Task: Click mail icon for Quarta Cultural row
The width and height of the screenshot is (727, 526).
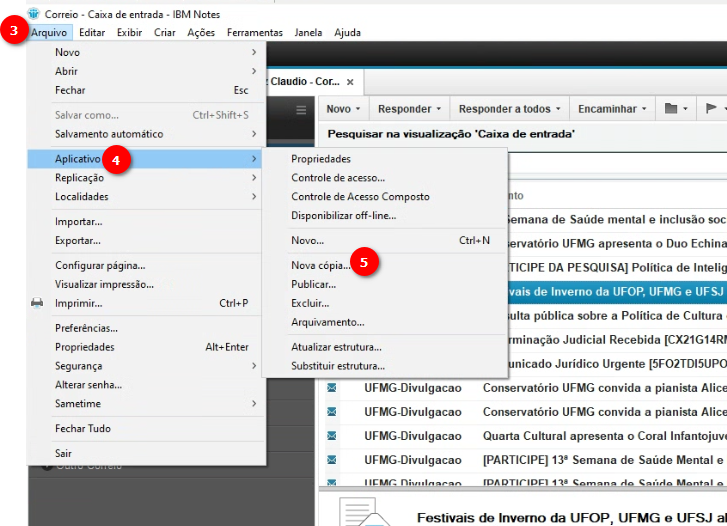Action: point(332,436)
